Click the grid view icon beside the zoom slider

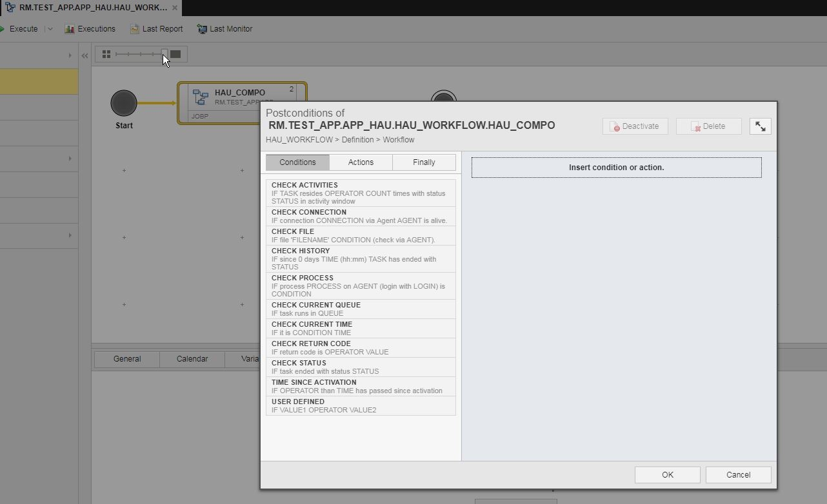(106, 54)
